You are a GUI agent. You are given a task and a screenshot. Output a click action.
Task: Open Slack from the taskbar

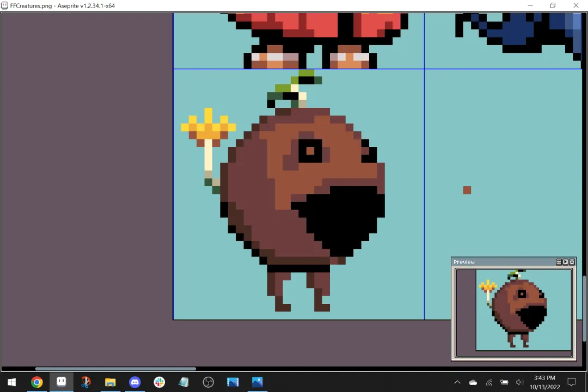(x=160, y=382)
